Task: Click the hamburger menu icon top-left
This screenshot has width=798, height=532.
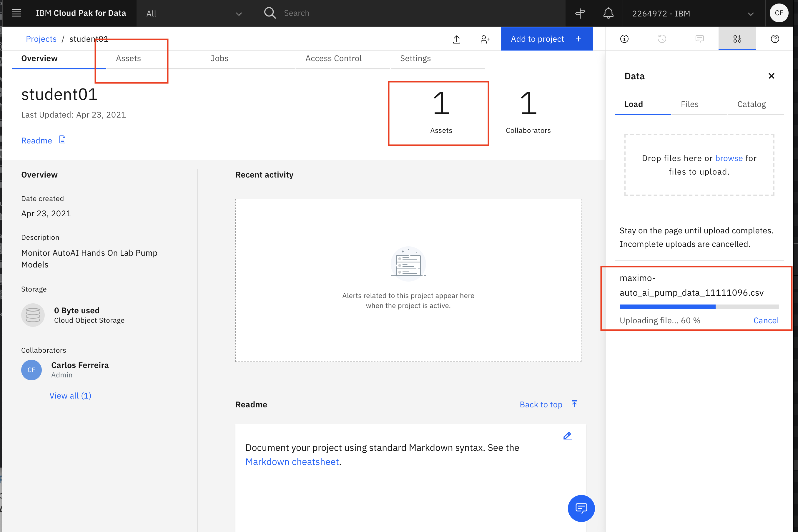Action: 17,13
